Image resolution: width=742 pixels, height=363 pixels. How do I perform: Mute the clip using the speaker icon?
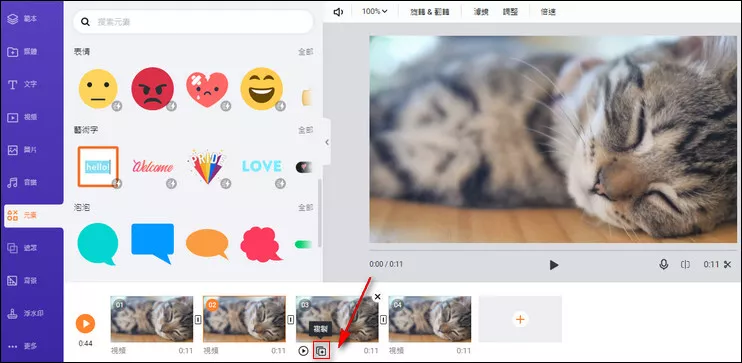pyautogui.click(x=338, y=12)
